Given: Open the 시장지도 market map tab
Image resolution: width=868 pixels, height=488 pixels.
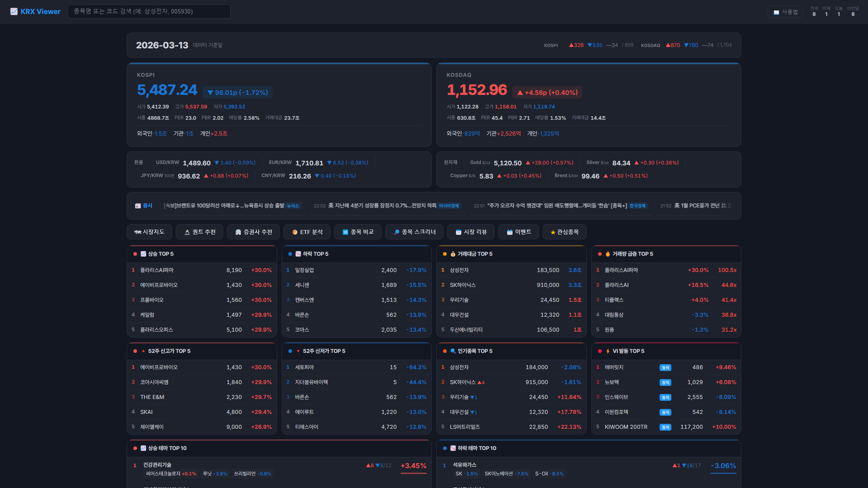Looking at the screenshot, I should 149,232.
